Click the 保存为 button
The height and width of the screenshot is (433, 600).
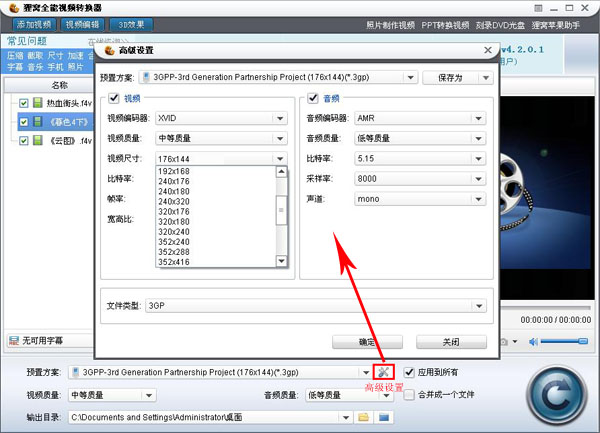coord(450,78)
